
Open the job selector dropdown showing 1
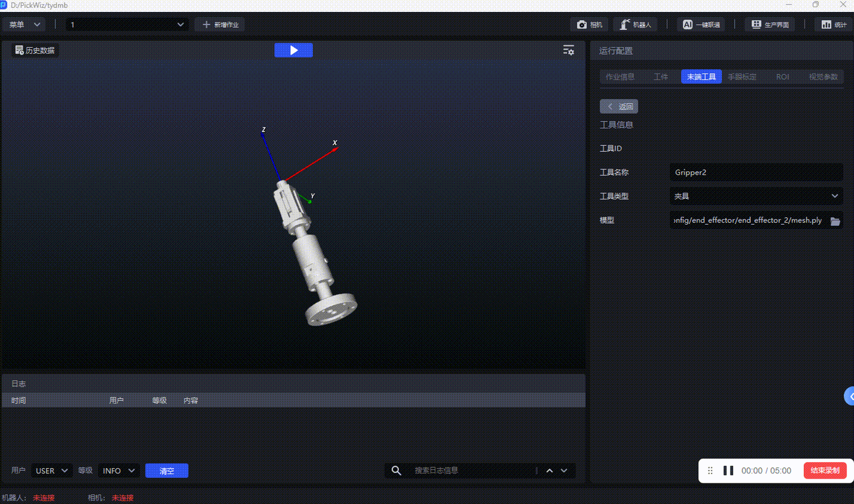(x=127, y=25)
